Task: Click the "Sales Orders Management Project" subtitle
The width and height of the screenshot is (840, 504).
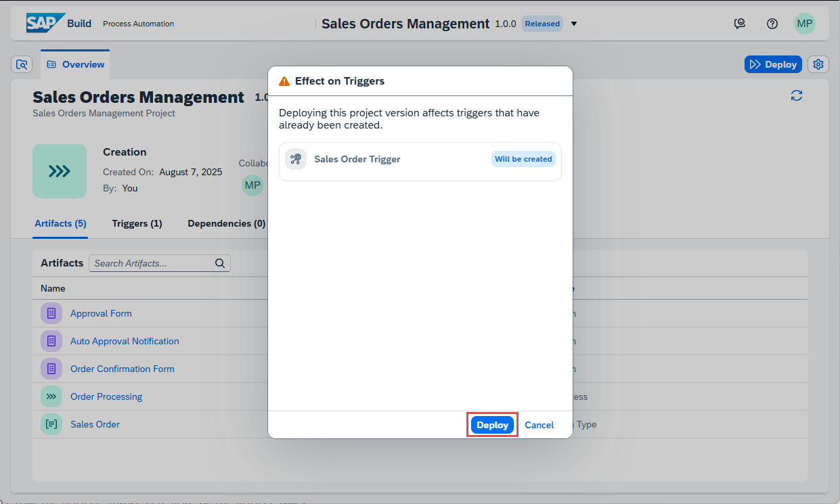Action: pos(104,113)
